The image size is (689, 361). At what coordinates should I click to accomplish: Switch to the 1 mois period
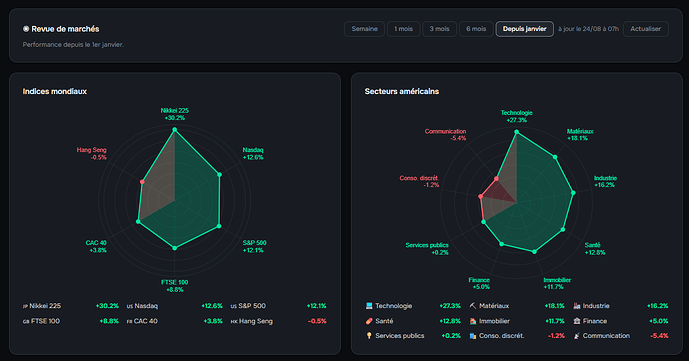click(x=403, y=29)
